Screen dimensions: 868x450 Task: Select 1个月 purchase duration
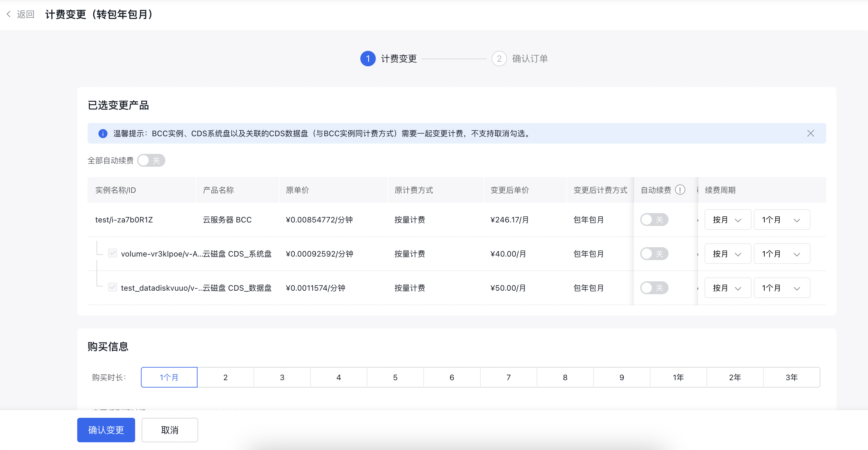click(169, 377)
